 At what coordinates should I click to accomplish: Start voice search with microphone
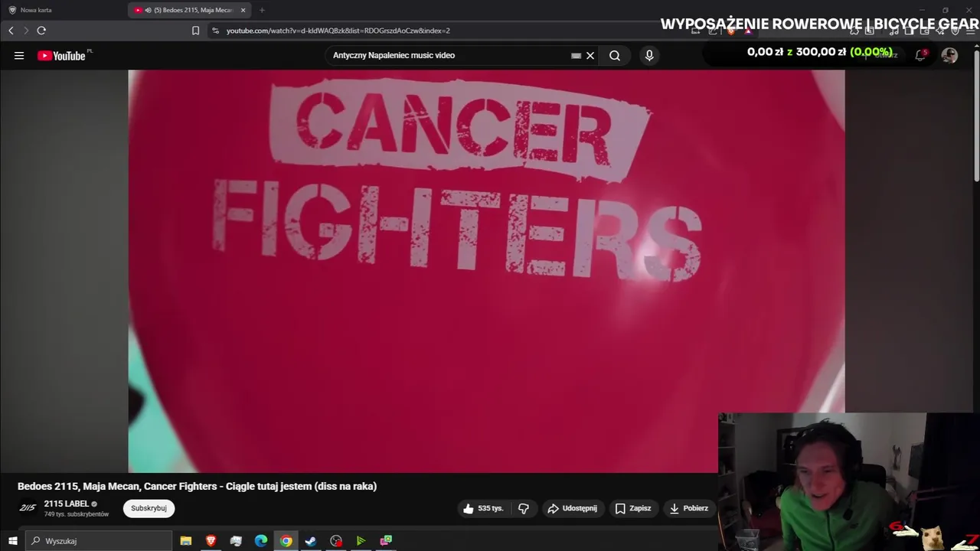[x=649, y=55]
